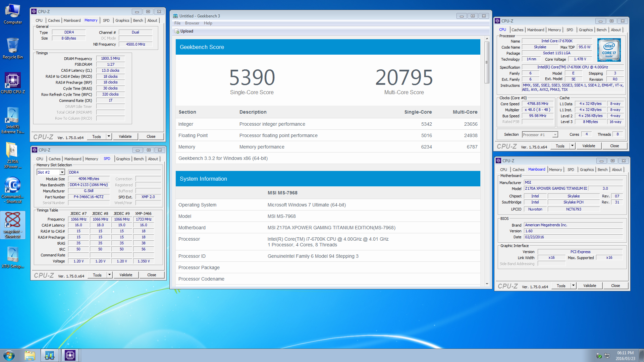The height and width of the screenshot is (362, 644).
Task: Open the Computer desktop icon
Action: click(13, 14)
